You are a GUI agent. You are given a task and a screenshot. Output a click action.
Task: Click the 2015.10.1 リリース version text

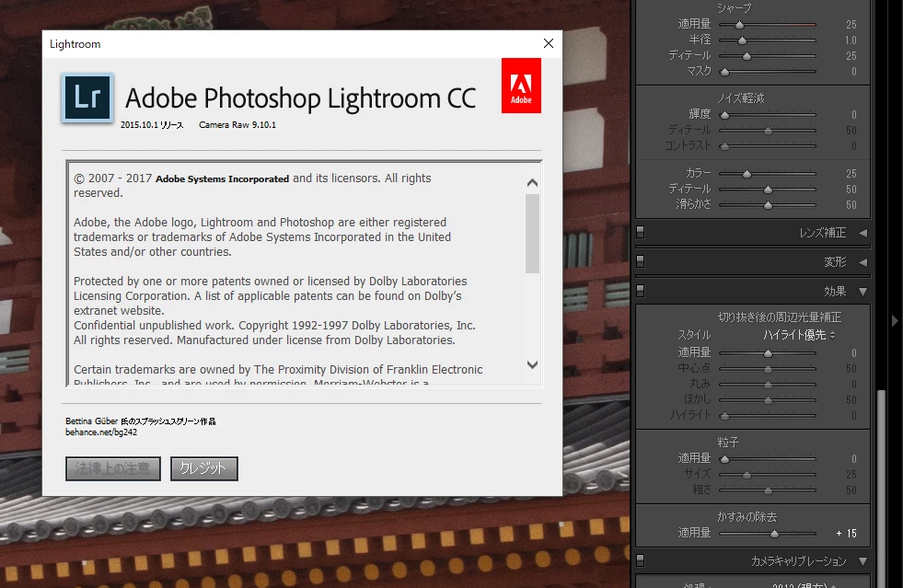click(x=152, y=125)
